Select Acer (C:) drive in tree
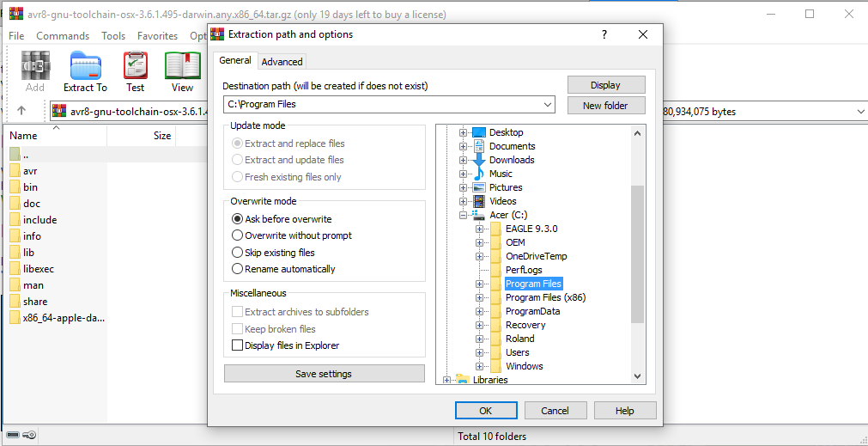The image size is (868, 446). click(x=508, y=215)
